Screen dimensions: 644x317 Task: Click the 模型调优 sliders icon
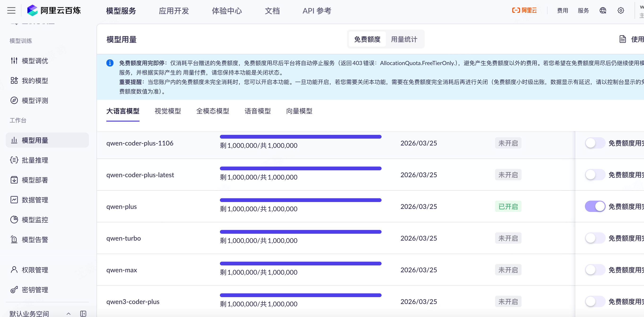(x=14, y=61)
